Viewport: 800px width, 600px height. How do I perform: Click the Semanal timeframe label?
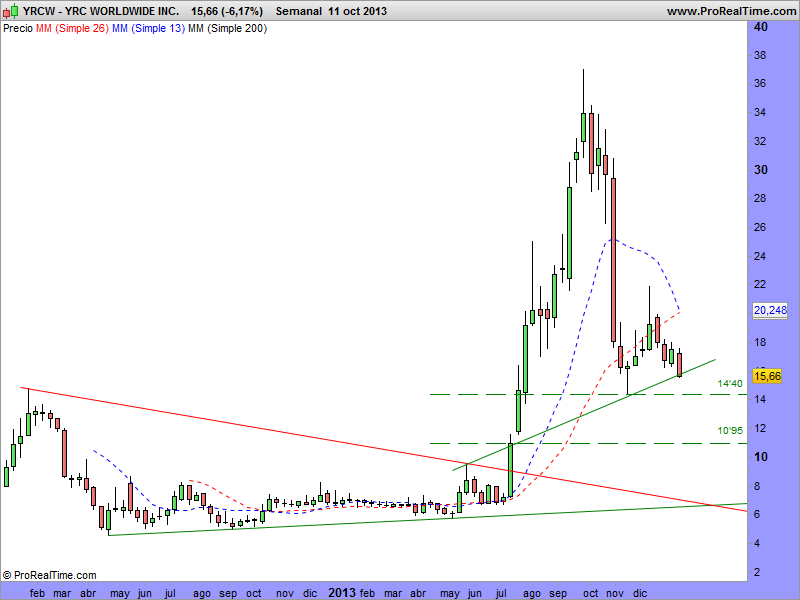(x=298, y=11)
